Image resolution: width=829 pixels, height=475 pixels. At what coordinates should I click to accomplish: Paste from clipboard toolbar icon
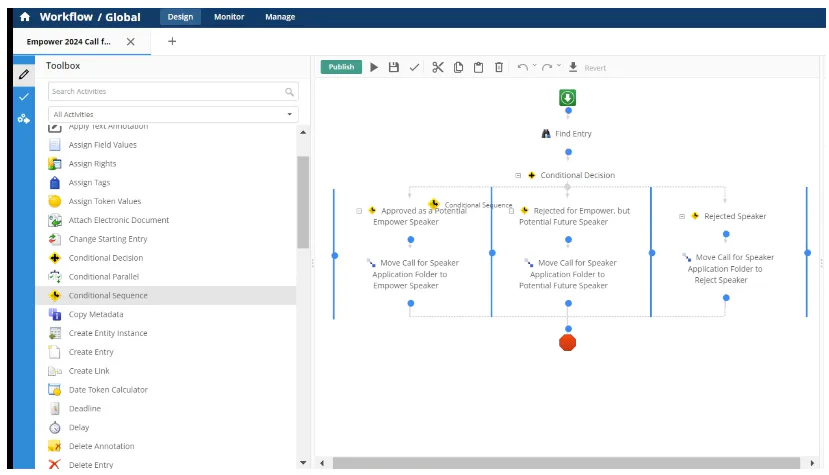point(478,67)
